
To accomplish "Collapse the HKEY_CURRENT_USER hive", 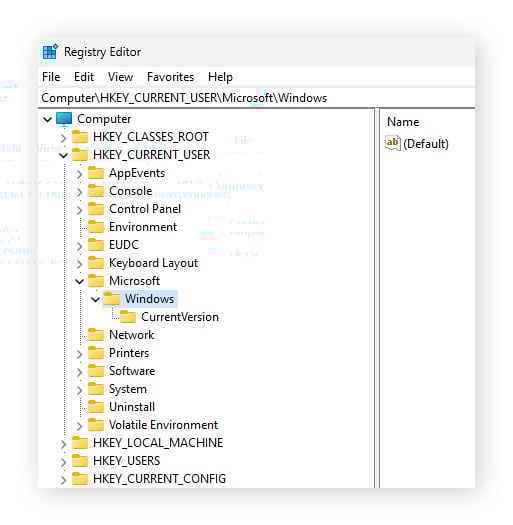I will (x=64, y=155).
